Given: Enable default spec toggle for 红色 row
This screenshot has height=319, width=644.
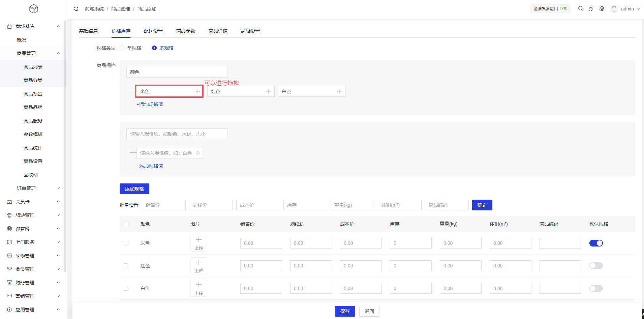Looking at the screenshot, I should tap(596, 266).
